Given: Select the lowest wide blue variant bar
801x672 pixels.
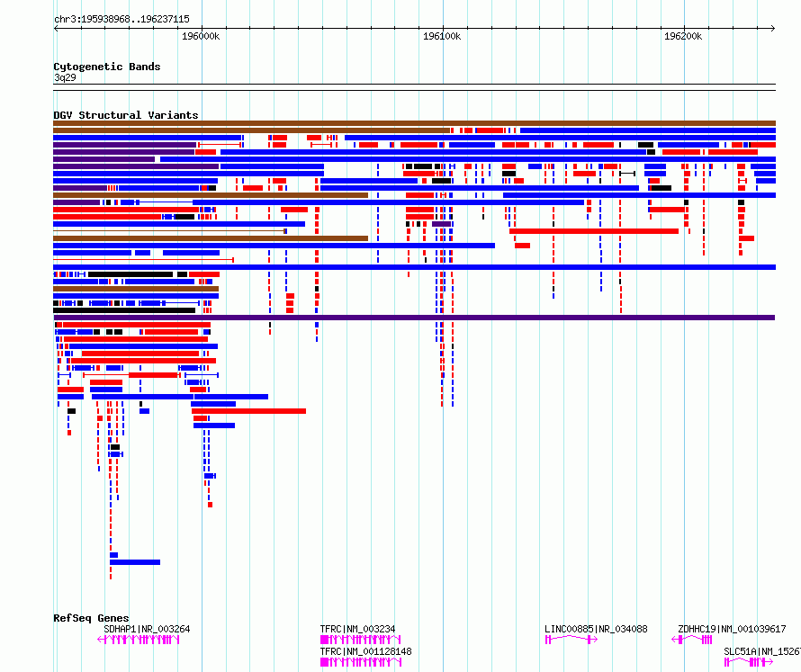Looking at the screenshot, I should 135,562.
